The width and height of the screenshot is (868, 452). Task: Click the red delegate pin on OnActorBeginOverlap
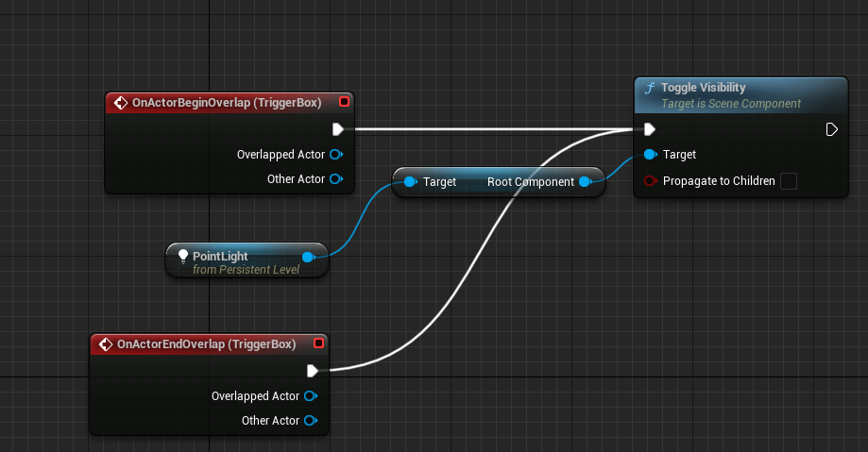344,102
